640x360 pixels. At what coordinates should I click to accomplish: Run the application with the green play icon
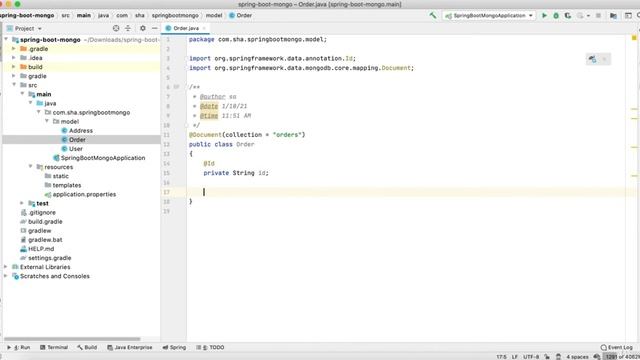click(x=544, y=16)
